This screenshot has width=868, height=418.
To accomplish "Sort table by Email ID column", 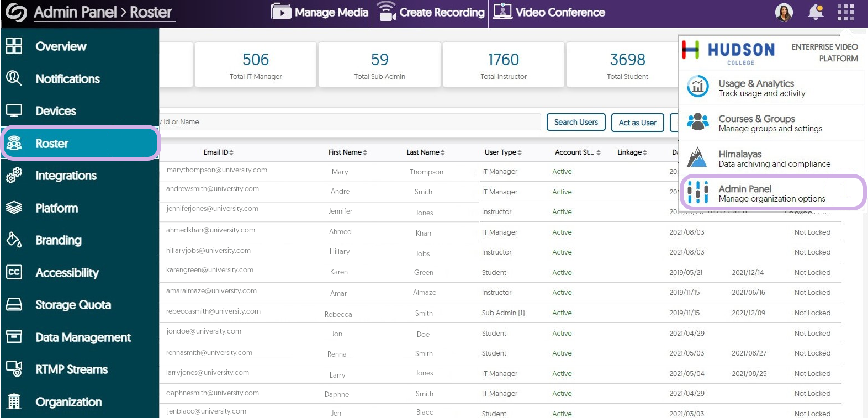I will tap(219, 152).
